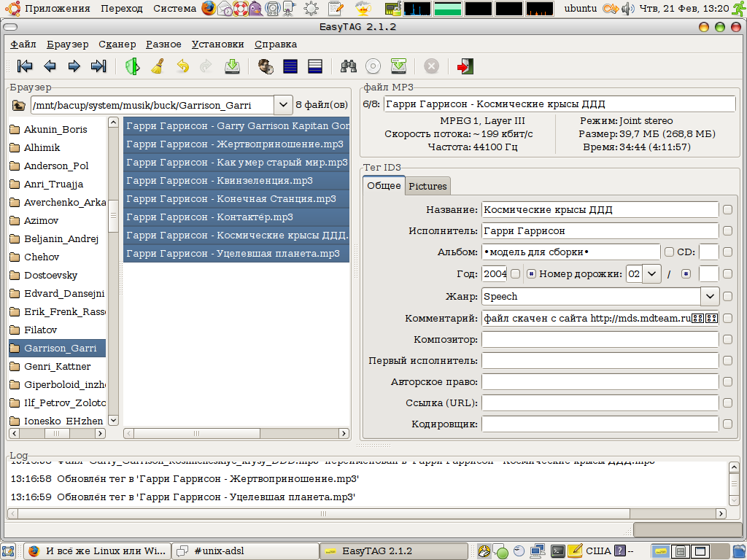Open the scanner tool icon
747x560 pixels.
133,66
